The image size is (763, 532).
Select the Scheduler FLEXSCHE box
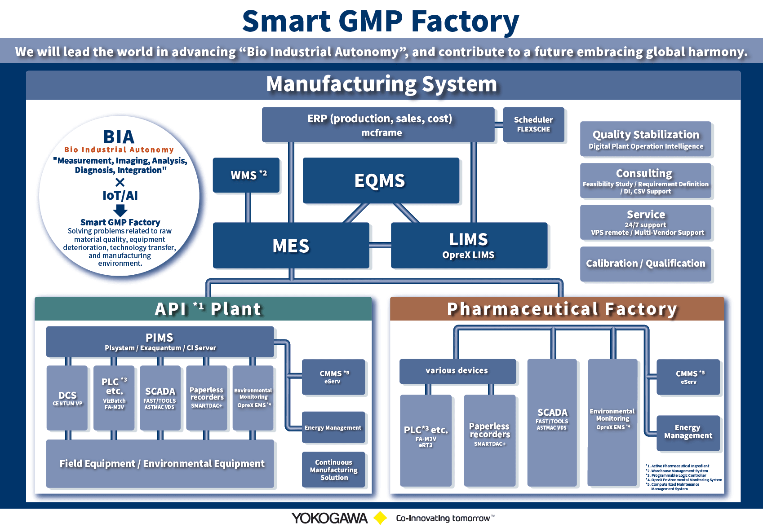533,124
